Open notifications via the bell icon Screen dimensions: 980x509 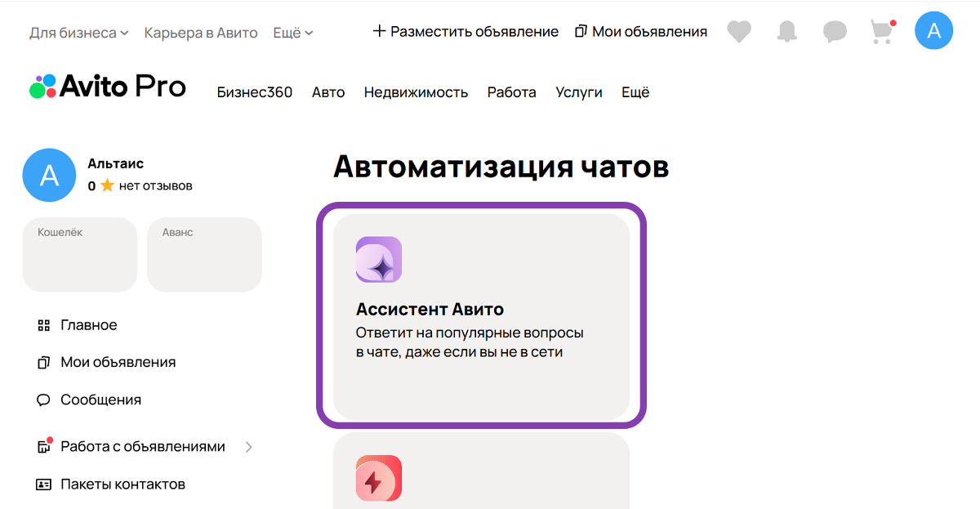click(x=786, y=30)
